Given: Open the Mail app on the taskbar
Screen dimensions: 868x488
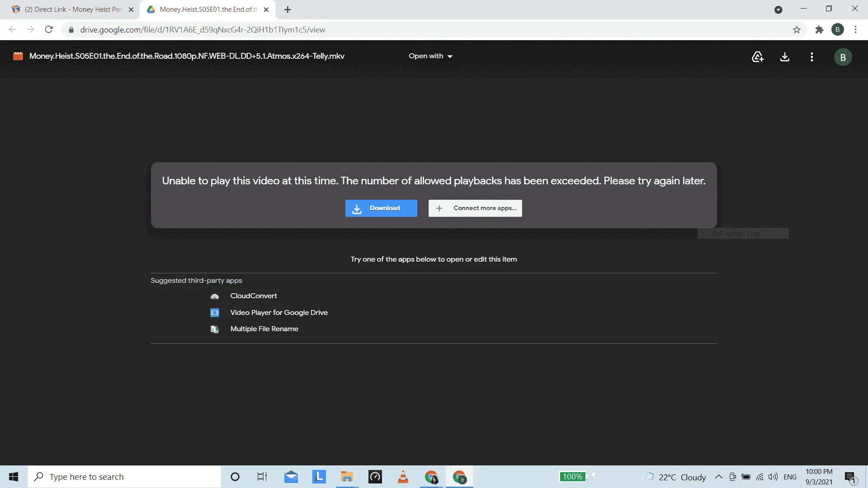Looking at the screenshot, I should (291, 477).
